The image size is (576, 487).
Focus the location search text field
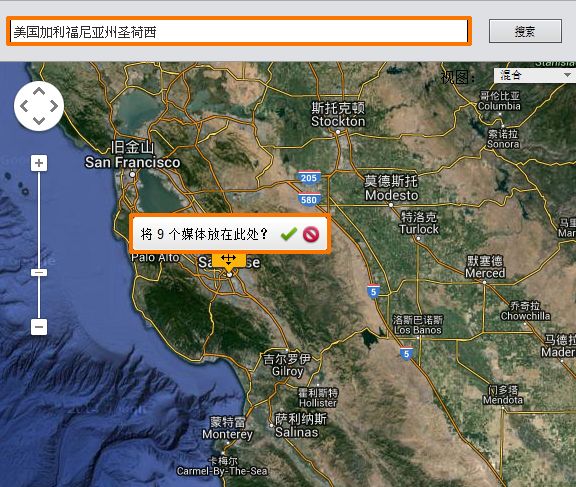[x=239, y=32]
